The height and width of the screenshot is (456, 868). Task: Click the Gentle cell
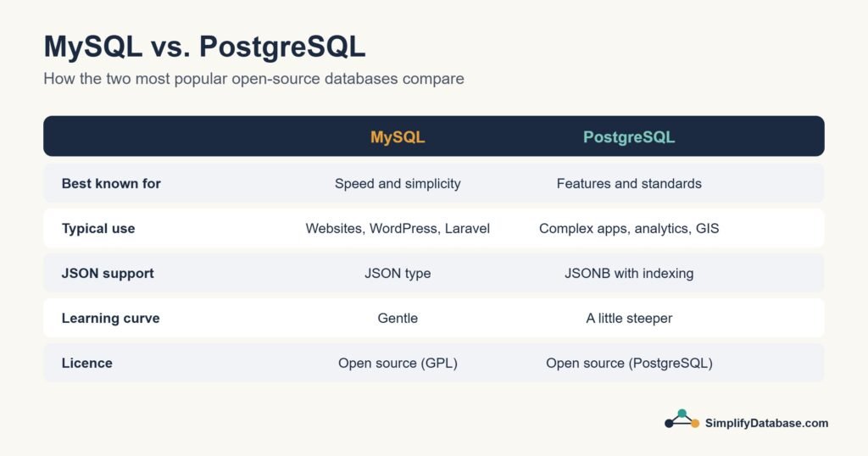pyautogui.click(x=398, y=318)
